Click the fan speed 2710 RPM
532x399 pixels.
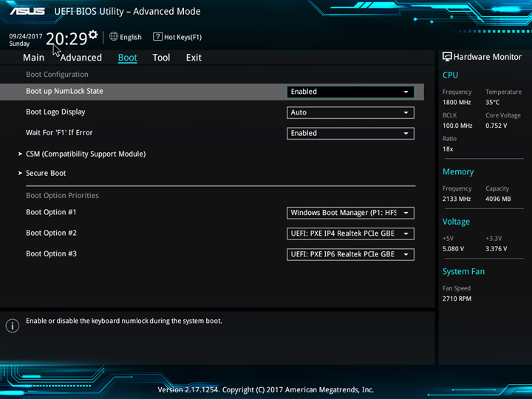[457, 299]
